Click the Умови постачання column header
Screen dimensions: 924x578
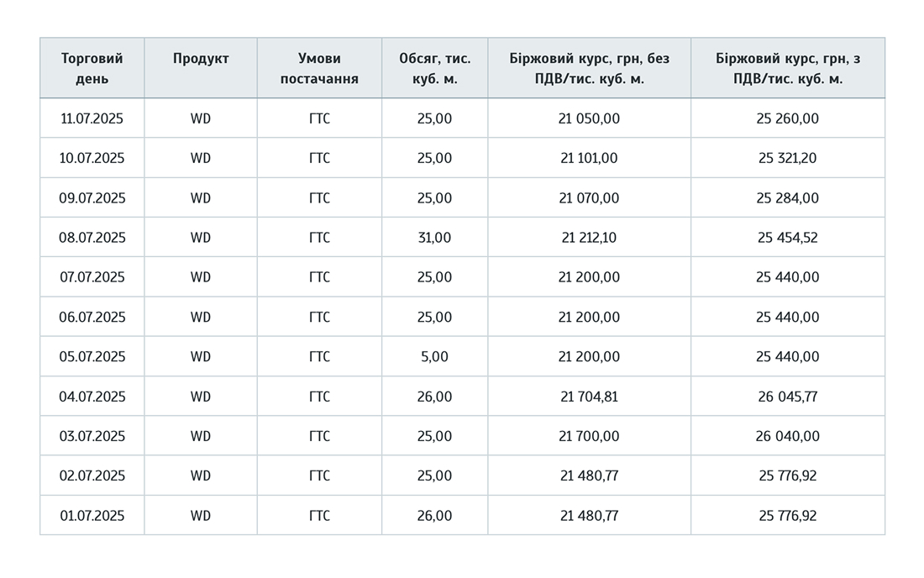coord(319,68)
